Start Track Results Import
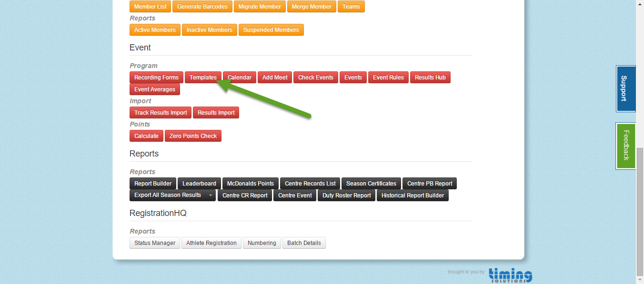Image resolution: width=644 pixels, height=284 pixels. (160, 112)
